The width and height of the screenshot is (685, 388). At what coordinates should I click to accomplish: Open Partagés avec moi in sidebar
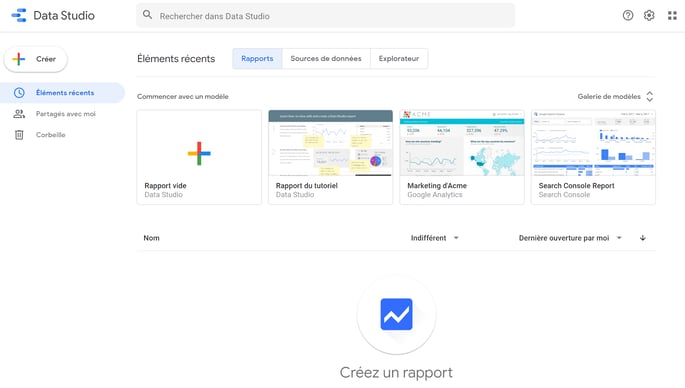(62, 114)
